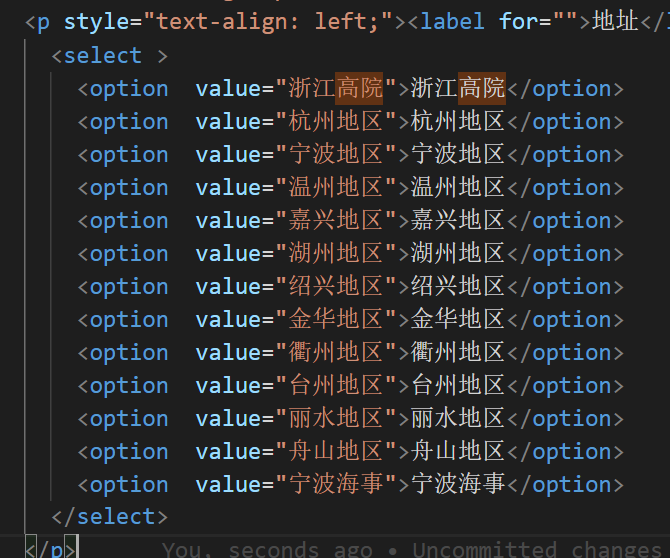Click 衢州地区 inside the value attribute
Viewport: 670px width, 558px height.
(x=336, y=353)
